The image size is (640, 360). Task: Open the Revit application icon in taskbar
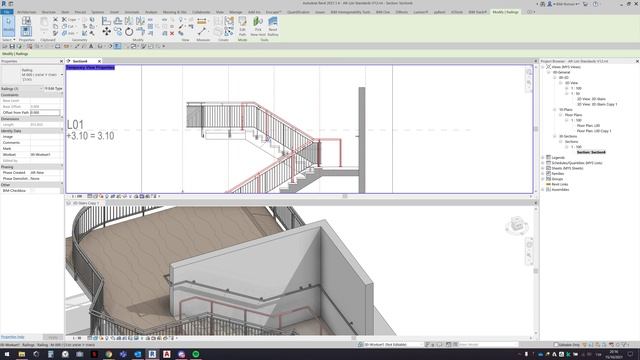(152, 354)
